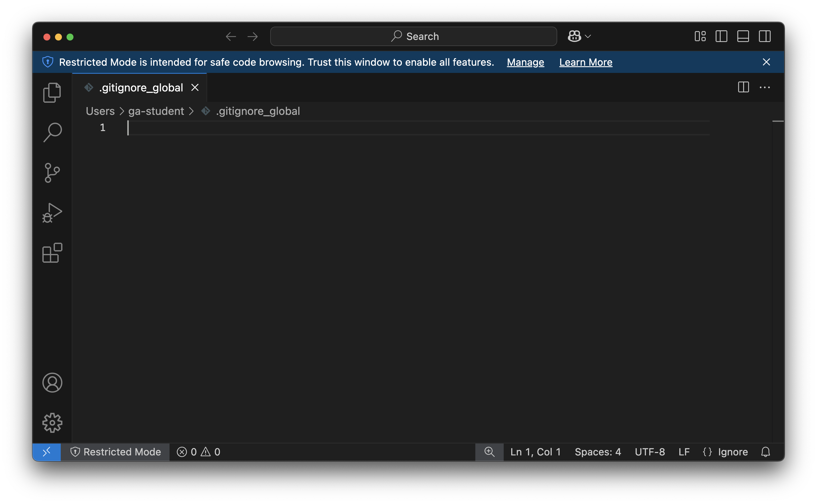The height and width of the screenshot is (504, 817).
Task: Toggle the primary sidebar visibility
Action: (x=721, y=36)
